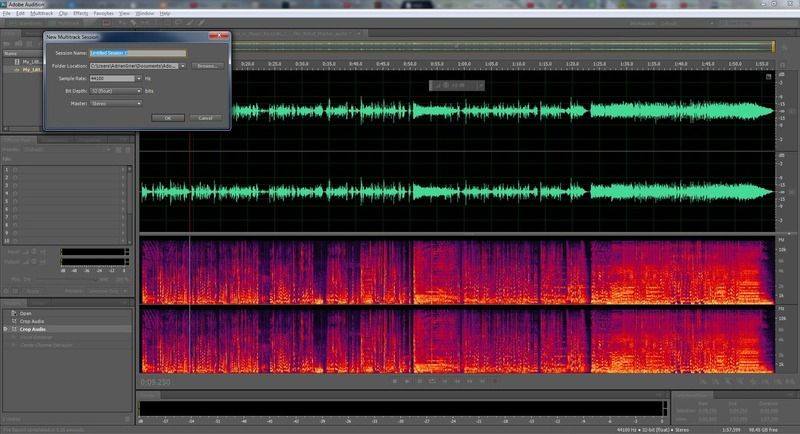Select the highlighted My_Litt file in Files panel
The height and width of the screenshot is (434, 800).
[x=31, y=69]
